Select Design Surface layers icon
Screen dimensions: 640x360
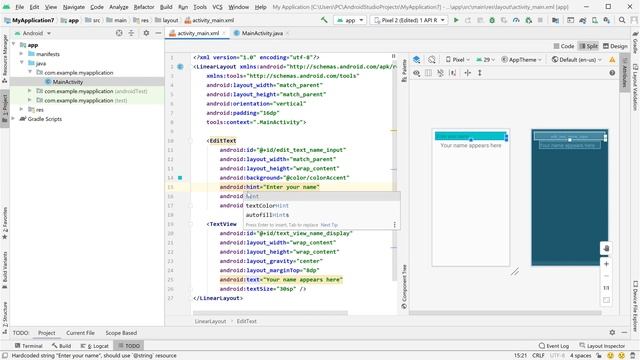[x=416, y=60]
